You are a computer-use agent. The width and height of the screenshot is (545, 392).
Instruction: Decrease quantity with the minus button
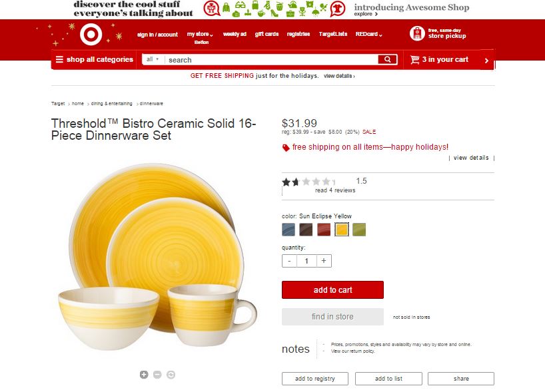[x=289, y=261]
